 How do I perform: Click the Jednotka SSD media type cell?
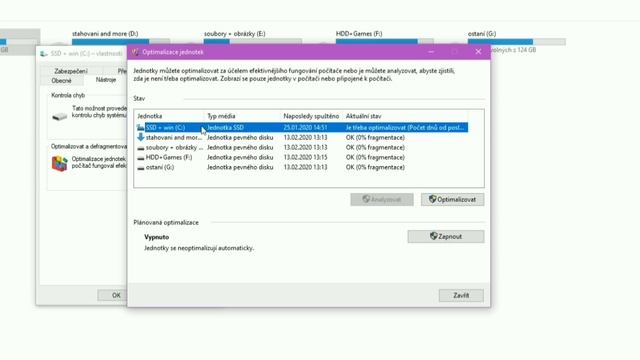click(225, 128)
